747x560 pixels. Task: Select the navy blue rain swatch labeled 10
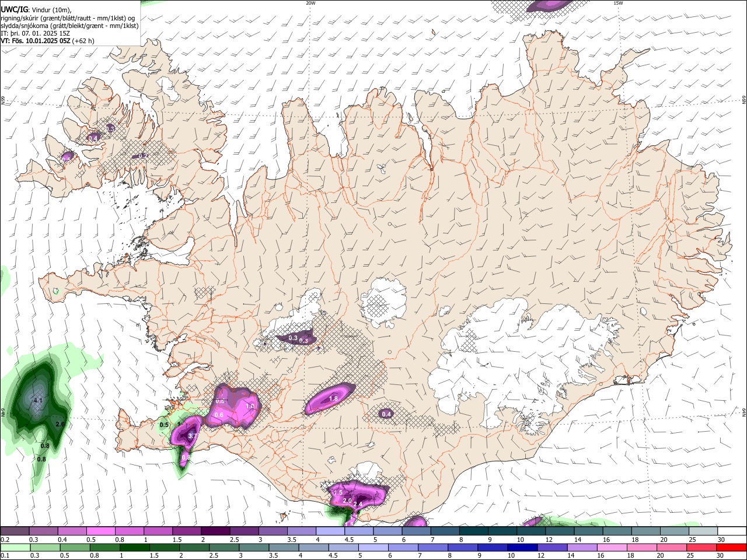pos(522,547)
